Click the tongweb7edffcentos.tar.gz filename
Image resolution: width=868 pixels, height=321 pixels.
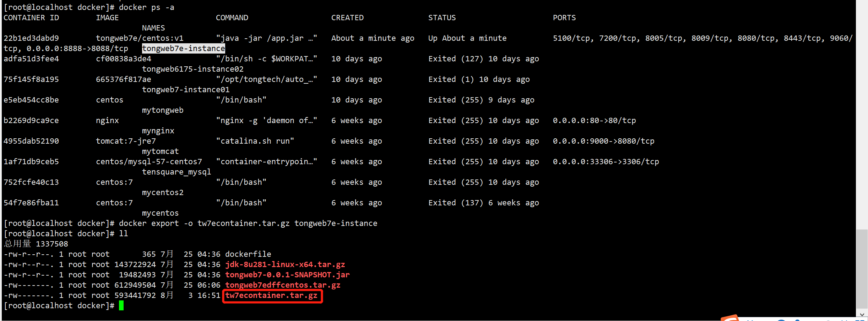pyautogui.click(x=283, y=285)
